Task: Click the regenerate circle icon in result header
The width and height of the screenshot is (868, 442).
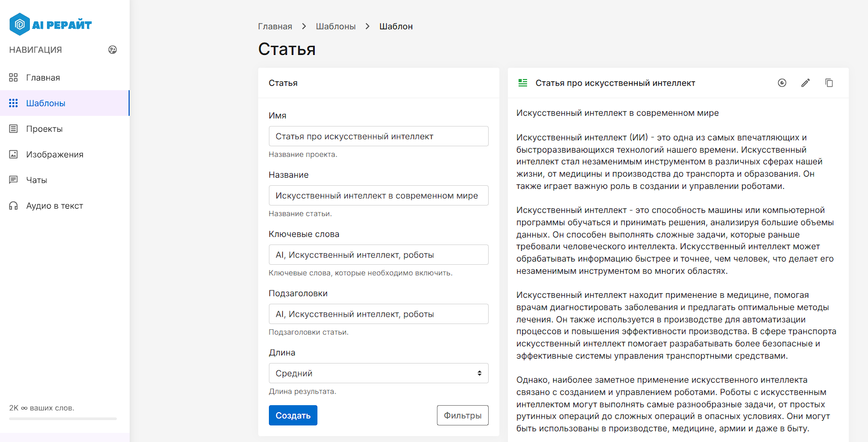Action: (782, 83)
